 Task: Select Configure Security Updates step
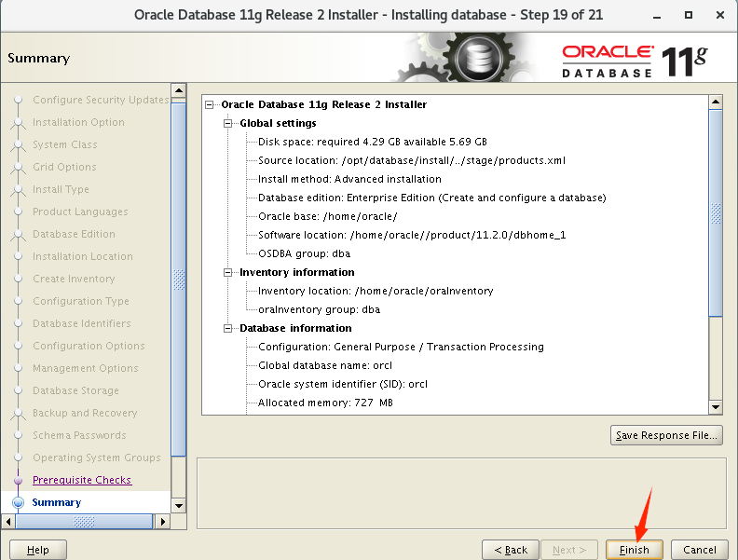pyautogui.click(x=101, y=100)
